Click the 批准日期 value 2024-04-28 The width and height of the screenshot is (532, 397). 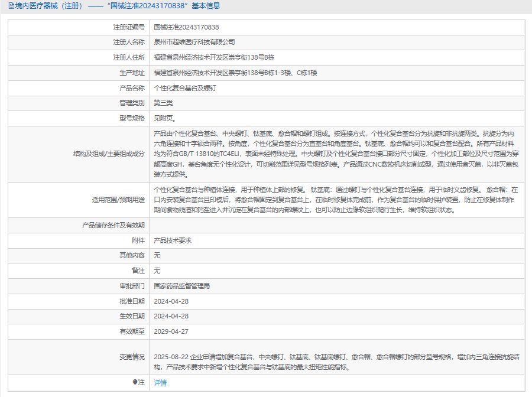pyautogui.click(x=171, y=301)
